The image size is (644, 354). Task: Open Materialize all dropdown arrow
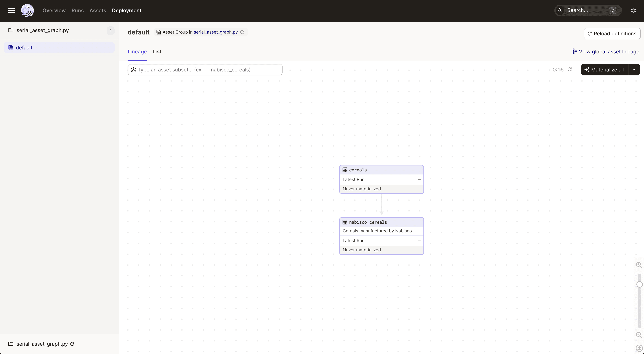[x=634, y=70]
